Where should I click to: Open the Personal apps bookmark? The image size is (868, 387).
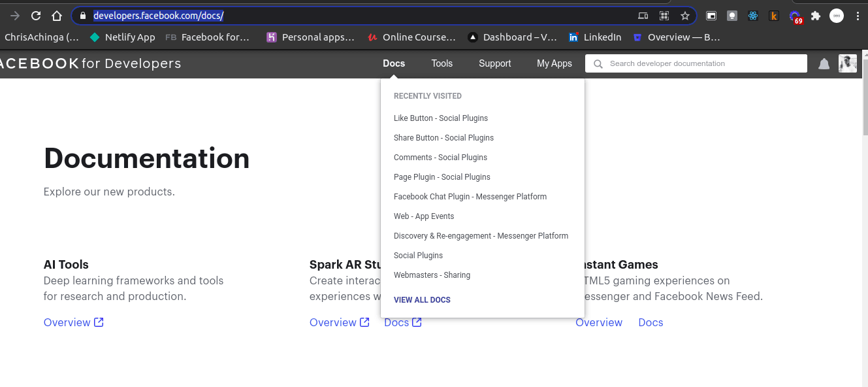pos(311,37)
